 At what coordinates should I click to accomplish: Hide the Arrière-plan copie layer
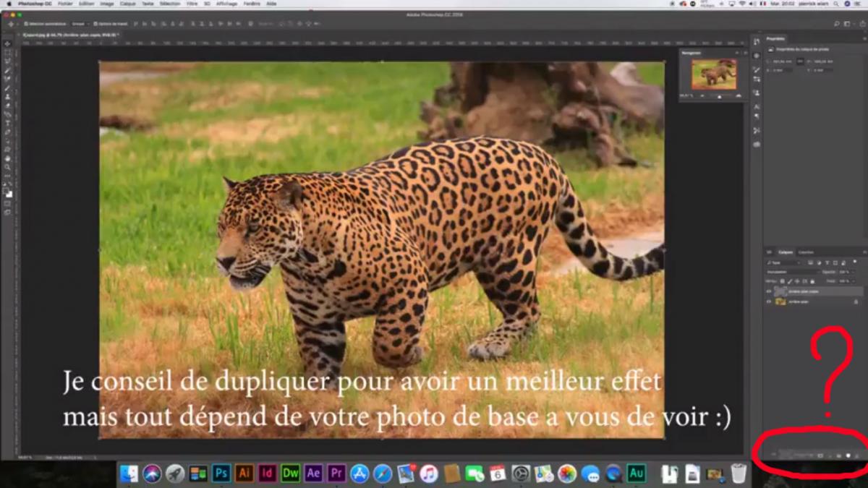(x=769, y=291)
